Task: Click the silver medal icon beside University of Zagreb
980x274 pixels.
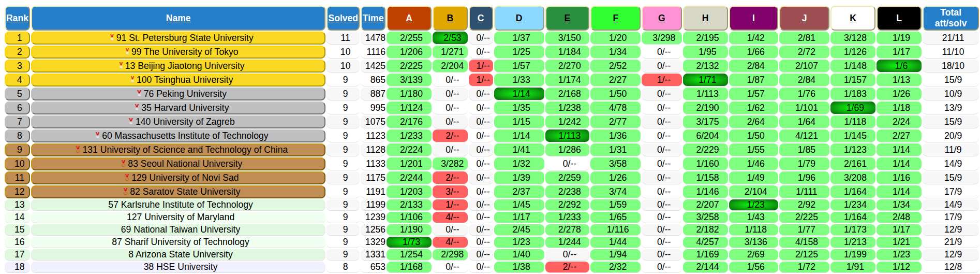Action: (x=131, y=121)
